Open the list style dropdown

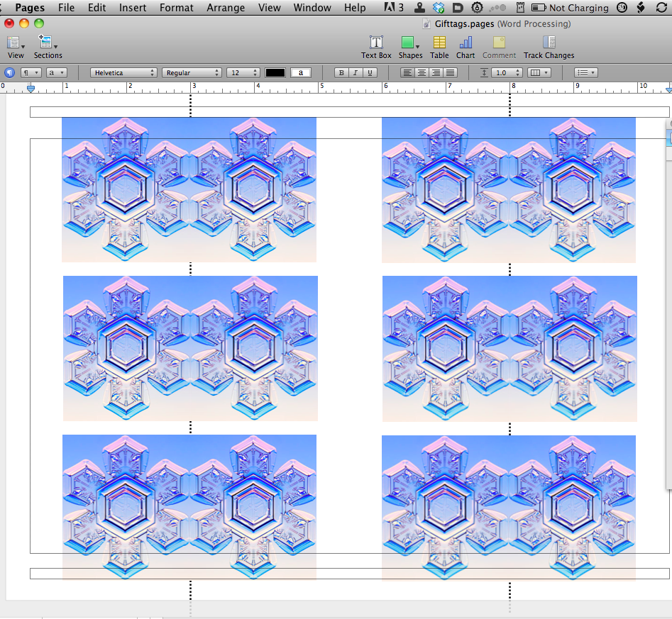(x=586, y=73)
